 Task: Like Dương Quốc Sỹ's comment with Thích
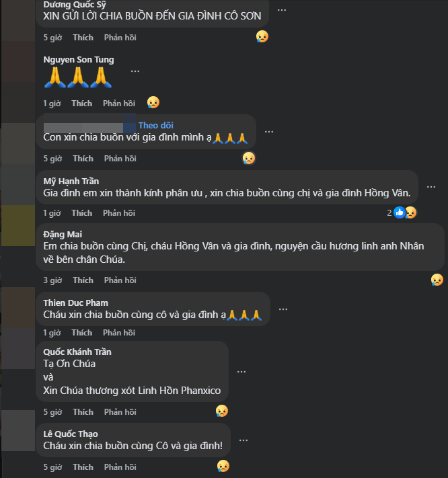coord(83,38)
